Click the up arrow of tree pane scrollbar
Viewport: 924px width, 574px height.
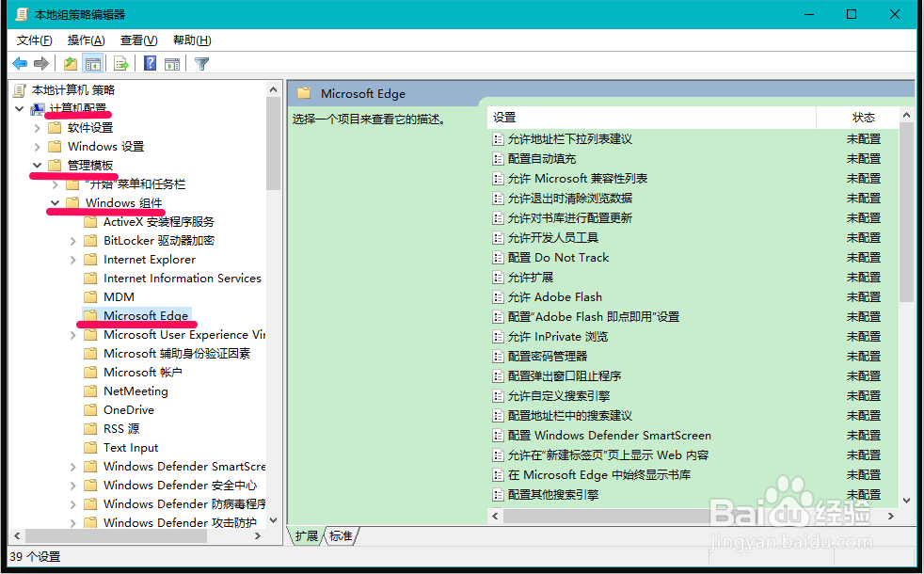[x=273, y=89]
